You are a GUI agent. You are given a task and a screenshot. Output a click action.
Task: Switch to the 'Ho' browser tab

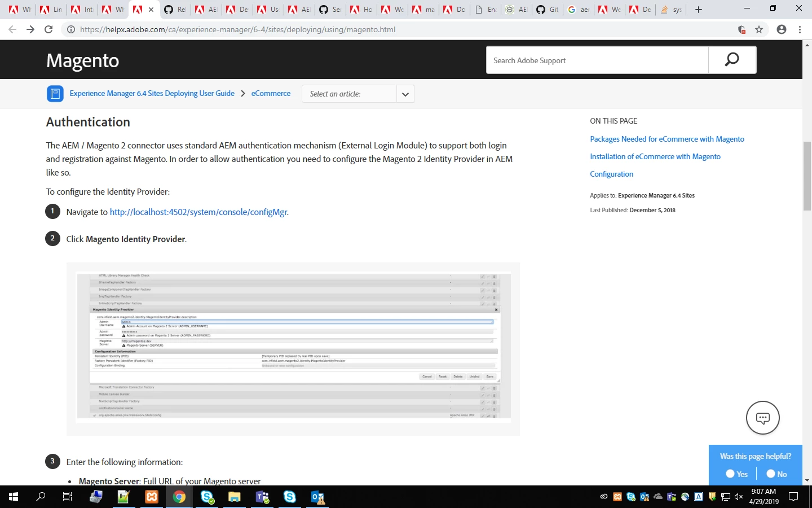pos(361,10)
